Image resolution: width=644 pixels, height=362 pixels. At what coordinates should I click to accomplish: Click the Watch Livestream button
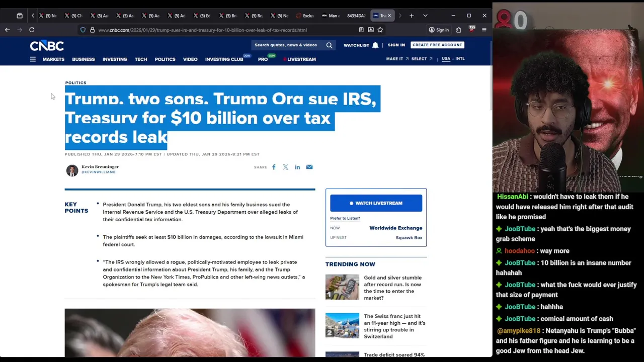click(376, 203)
